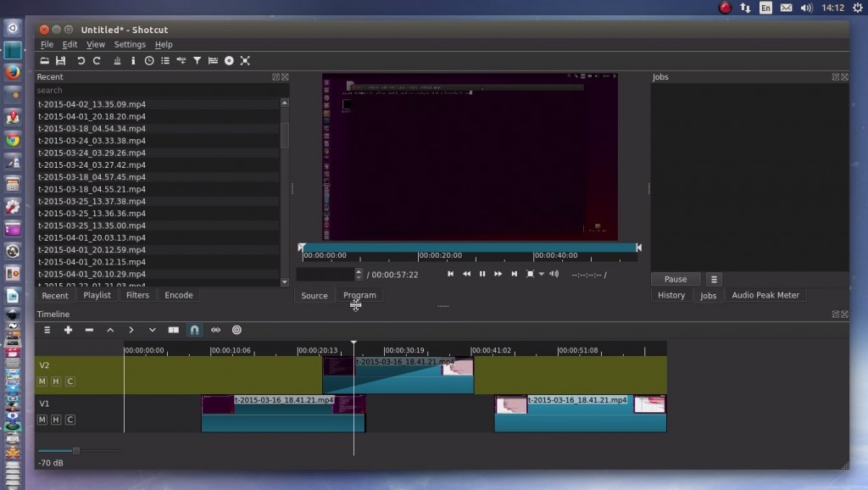Open the Jobs panel menu next to Pause
868x490 pixels.
(x=714, y=279)
